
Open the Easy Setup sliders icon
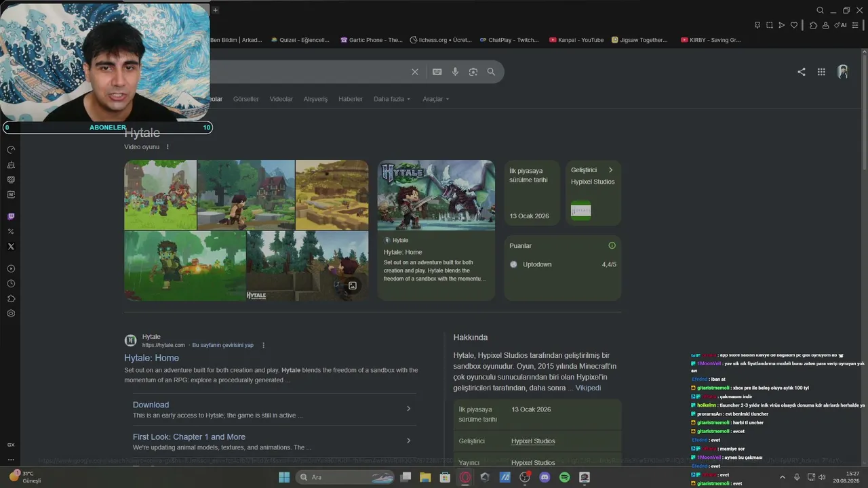tap(855, 25)
